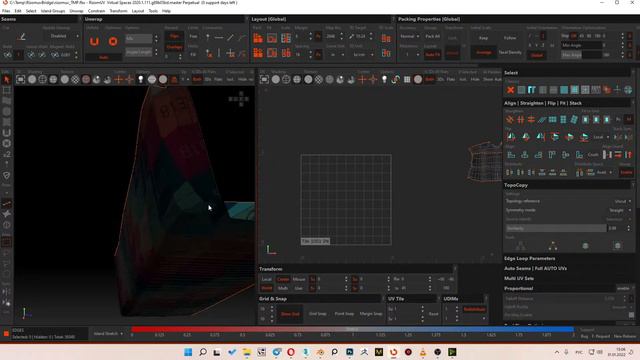The image size is (640, 360).
Task: Click the Map Res 2048 input field
Action: click(333, 36)
